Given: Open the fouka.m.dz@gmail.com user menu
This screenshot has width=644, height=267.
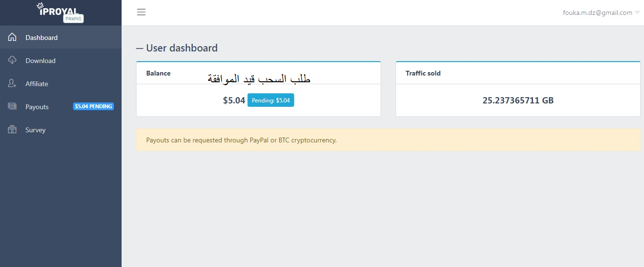Looking at the screenshot, I should tap(597, 13).
